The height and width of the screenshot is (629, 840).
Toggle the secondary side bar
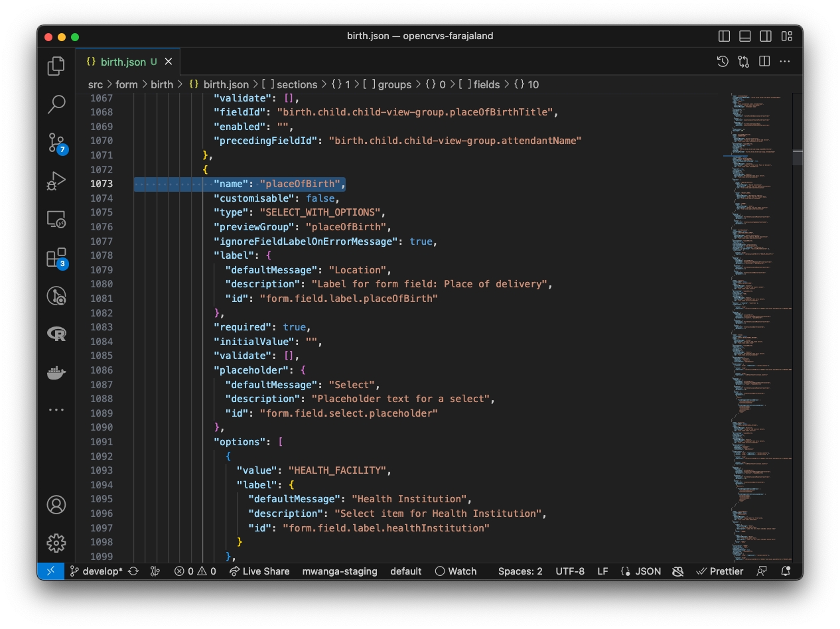[766, 36]
